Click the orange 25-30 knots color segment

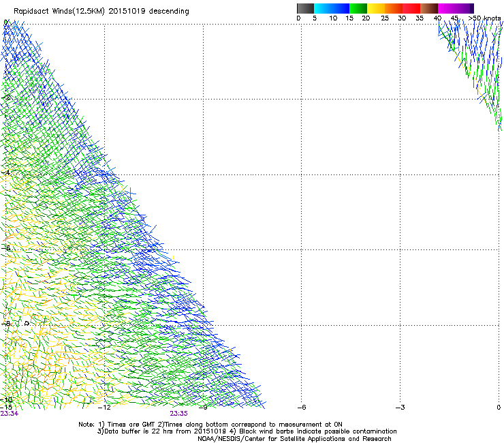click(394, 8)
